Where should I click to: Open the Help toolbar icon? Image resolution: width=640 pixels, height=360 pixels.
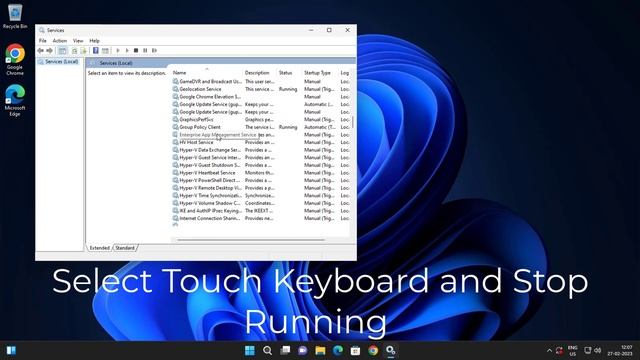pyautogui.click(x=96, y=50)
